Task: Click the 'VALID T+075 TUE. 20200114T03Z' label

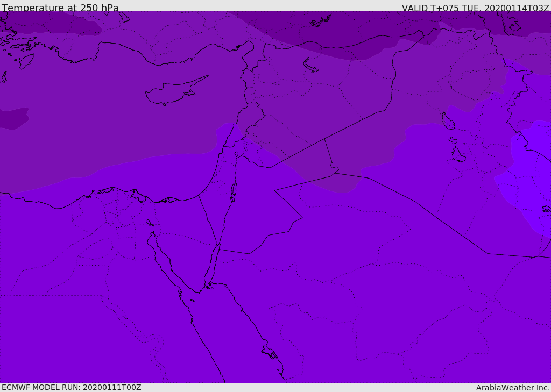Action: point(476,8)
